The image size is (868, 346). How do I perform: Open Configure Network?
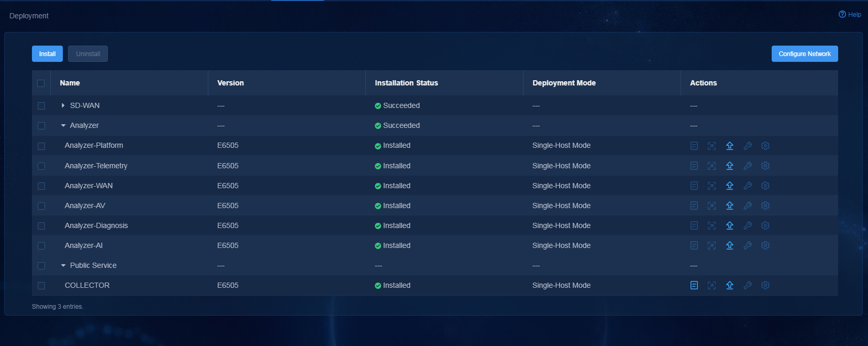click(805, 54)
